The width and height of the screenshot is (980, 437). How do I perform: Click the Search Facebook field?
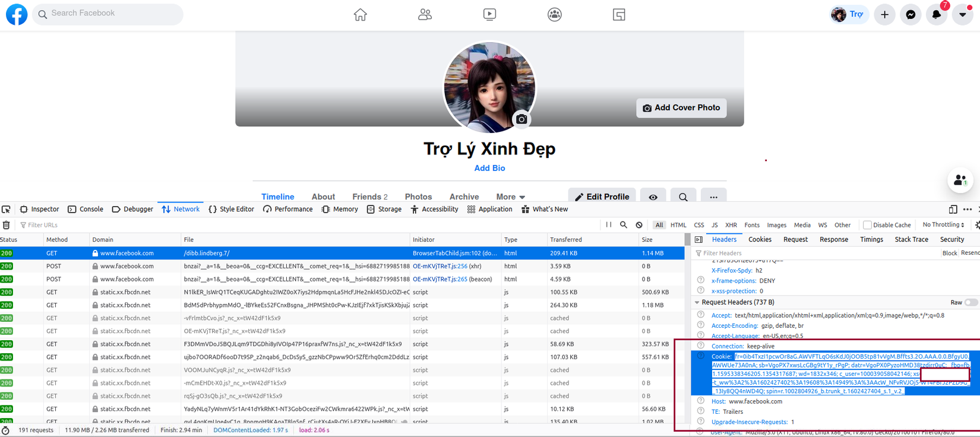pos(108,14)
